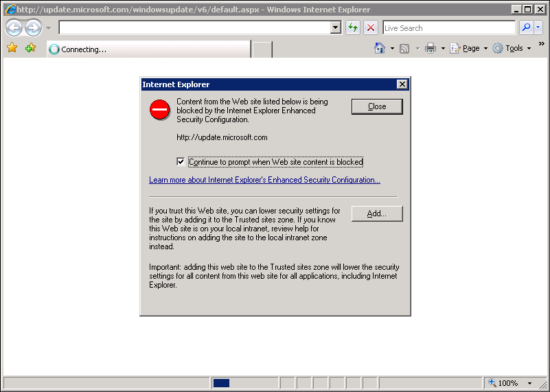Close the Internet Explorer dialog with X
Image resolution: width=550 pixels, height=392 pixels.
402,84
